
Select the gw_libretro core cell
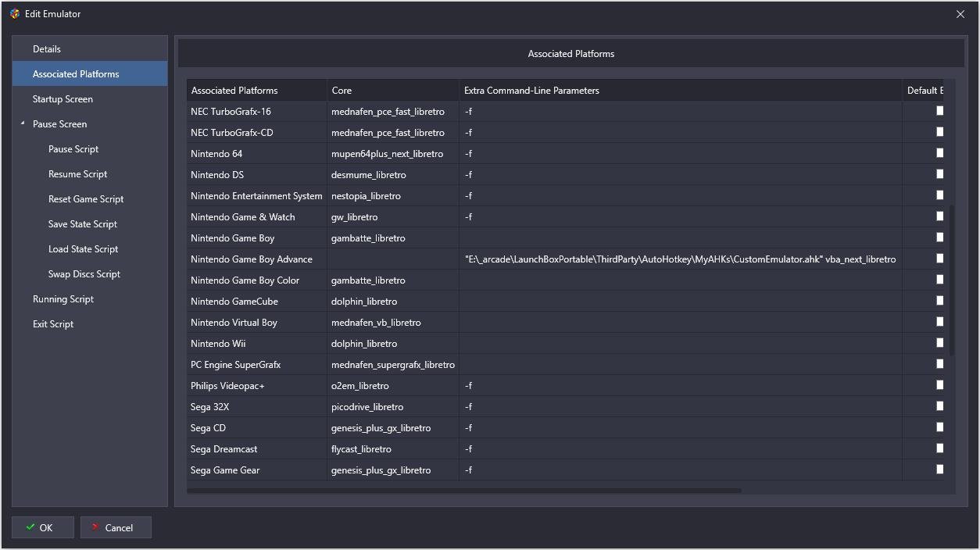coord(393,216)
